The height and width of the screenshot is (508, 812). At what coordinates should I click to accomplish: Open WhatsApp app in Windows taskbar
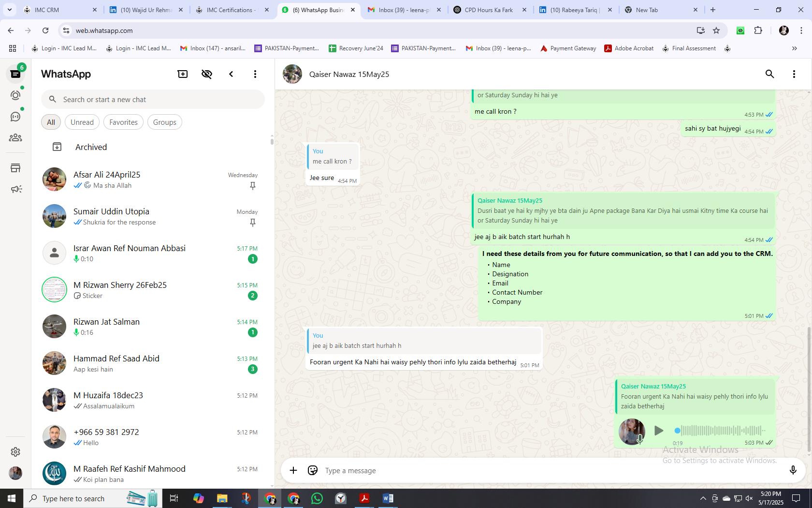(317, 498)
